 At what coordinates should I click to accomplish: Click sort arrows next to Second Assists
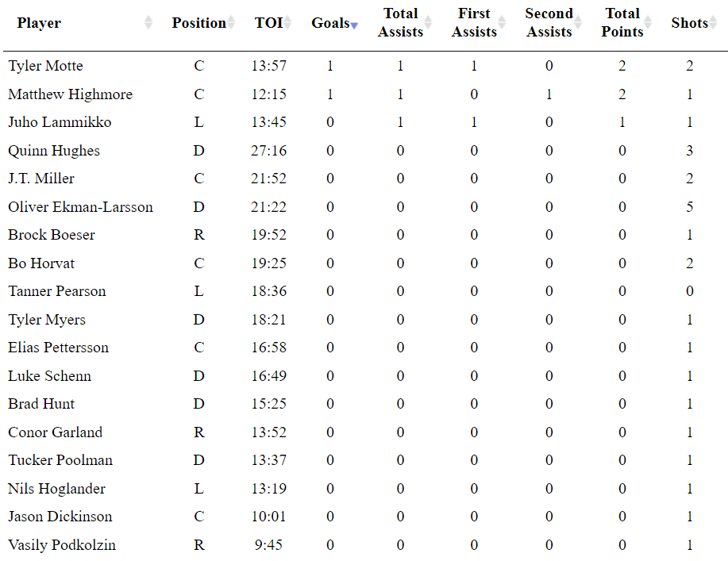coord(578,23)
